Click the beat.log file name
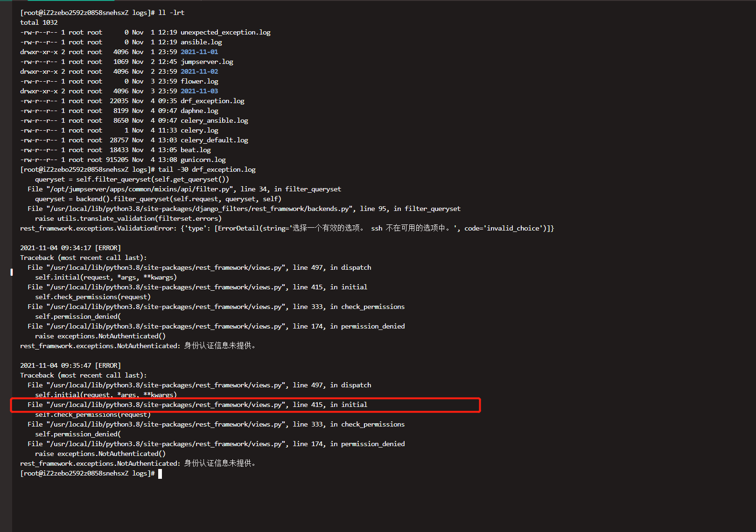756x532 pixels. click(196, 149)
